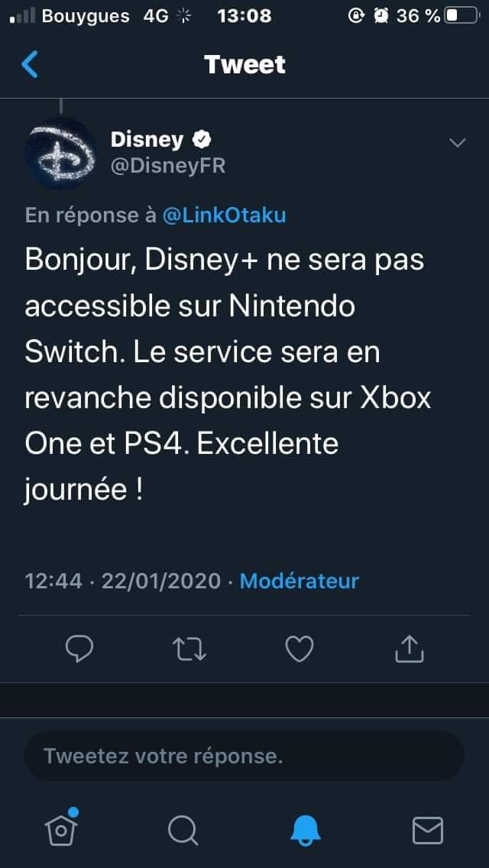This screenshot has width=489, height=868.
Task: Tap the tweet timestamp 12:44 · 22/01/2020
Action: (123, 581)
